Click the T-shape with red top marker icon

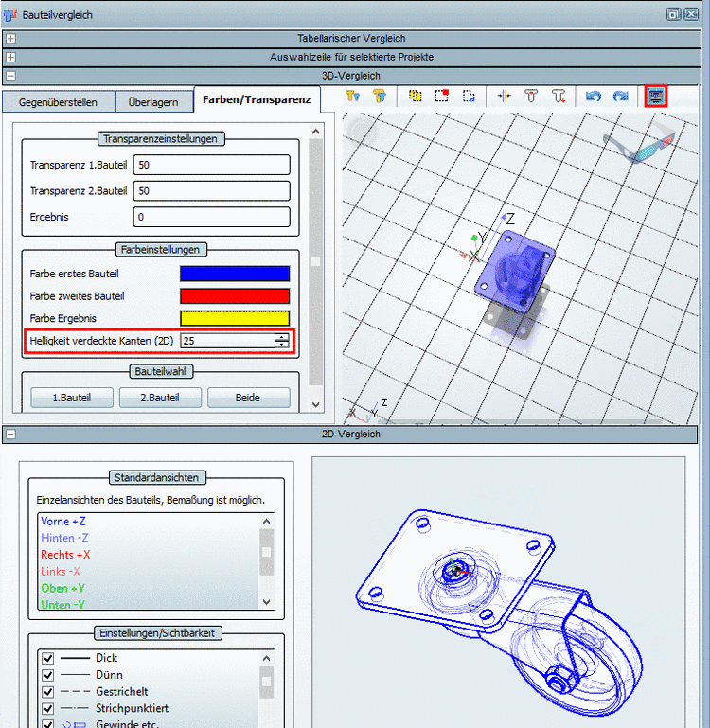tap(531, 97)
